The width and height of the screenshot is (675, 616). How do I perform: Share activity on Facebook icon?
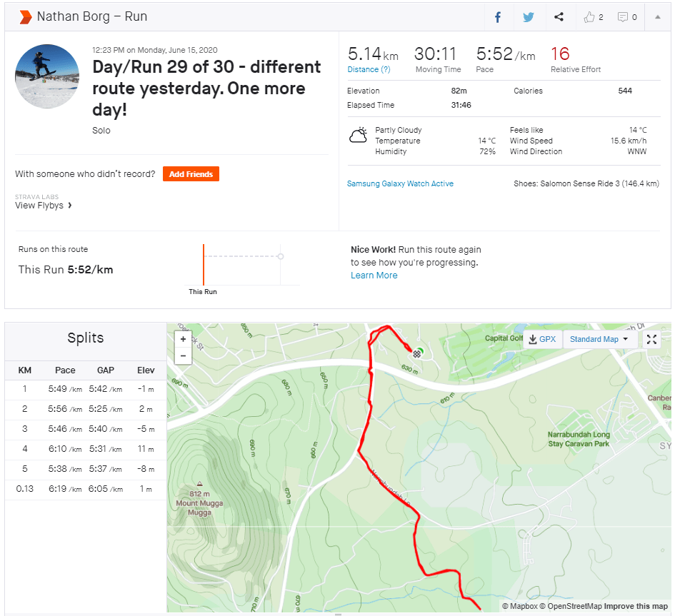click(x=498, y=17)
